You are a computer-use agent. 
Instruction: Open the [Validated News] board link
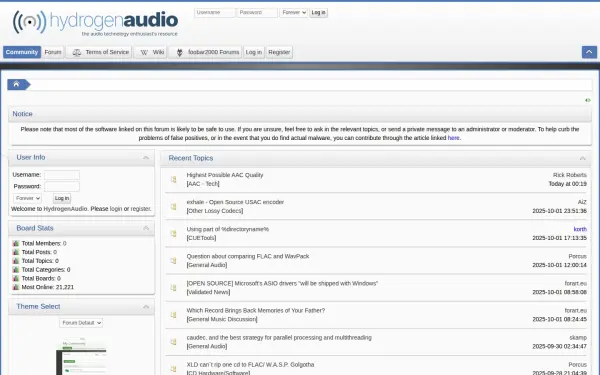208,292
